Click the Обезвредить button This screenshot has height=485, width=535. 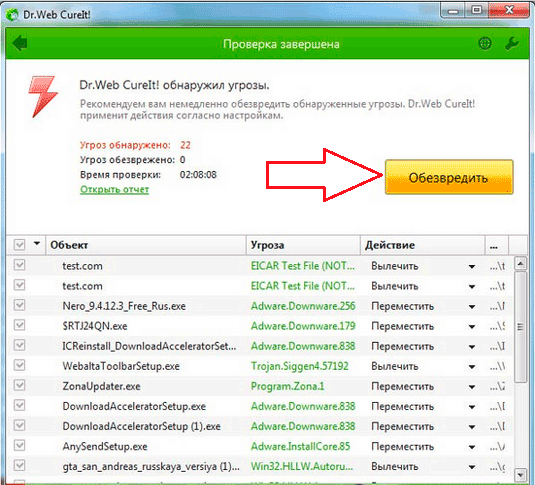click(x=449, y=177)
